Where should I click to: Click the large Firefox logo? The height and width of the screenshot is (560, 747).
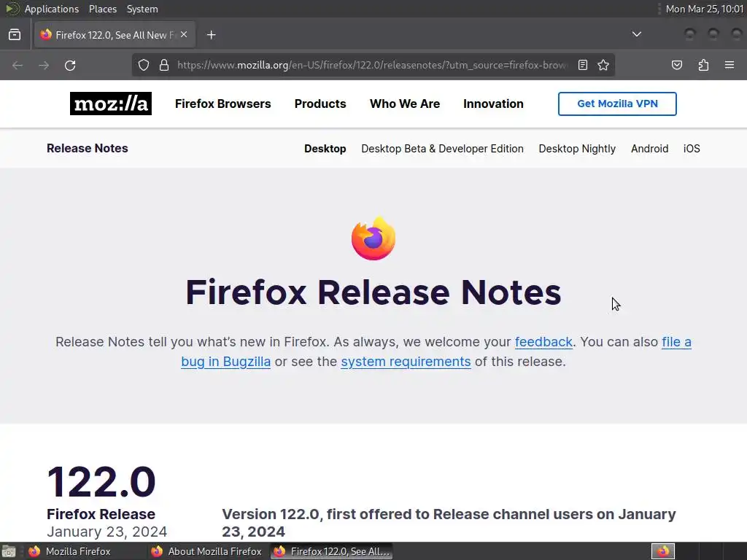(x=373, y=238)
